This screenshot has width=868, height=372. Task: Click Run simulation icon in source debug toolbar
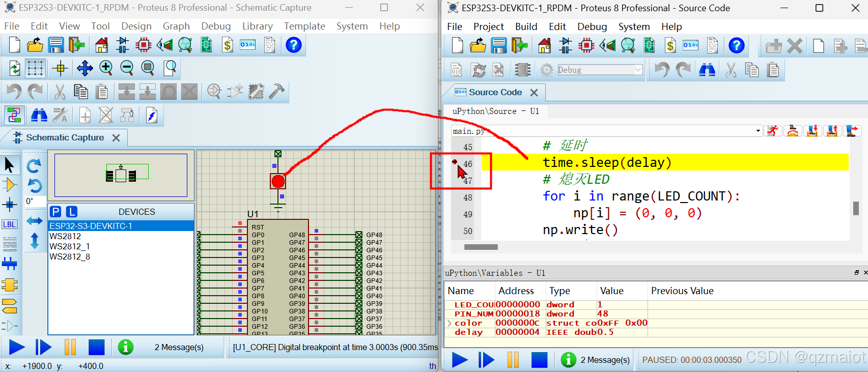[x=773, y=131]
